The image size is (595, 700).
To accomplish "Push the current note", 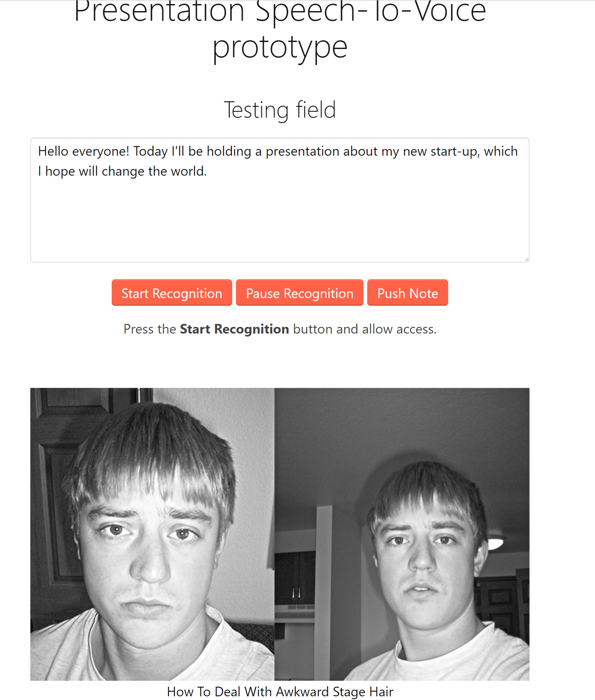I will pyautogui.click(x=408, y=292).
